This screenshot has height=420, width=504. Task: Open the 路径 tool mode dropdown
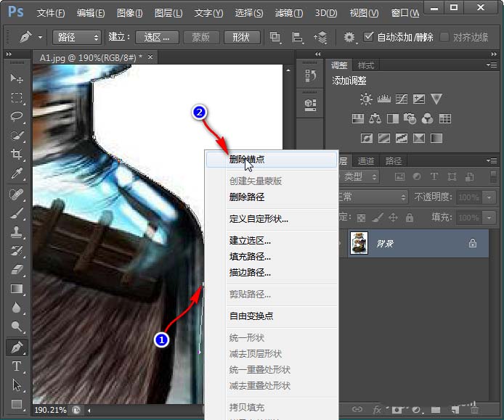[76, 37]
